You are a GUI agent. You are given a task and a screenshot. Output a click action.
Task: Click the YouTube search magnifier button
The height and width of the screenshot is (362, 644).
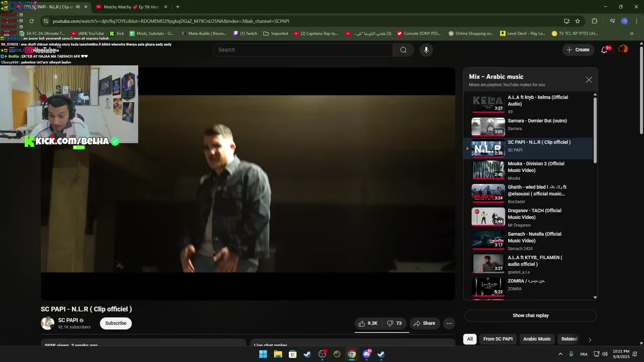pos(404,50)
